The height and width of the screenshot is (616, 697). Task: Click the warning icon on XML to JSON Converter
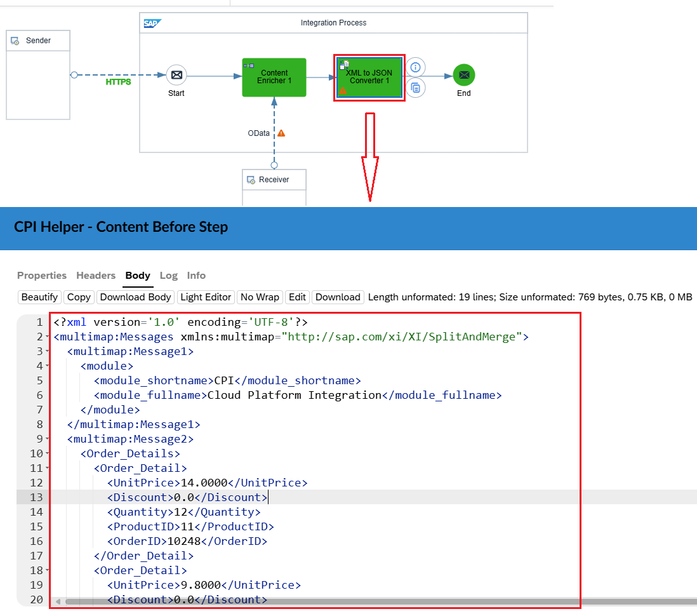point(343,91)
